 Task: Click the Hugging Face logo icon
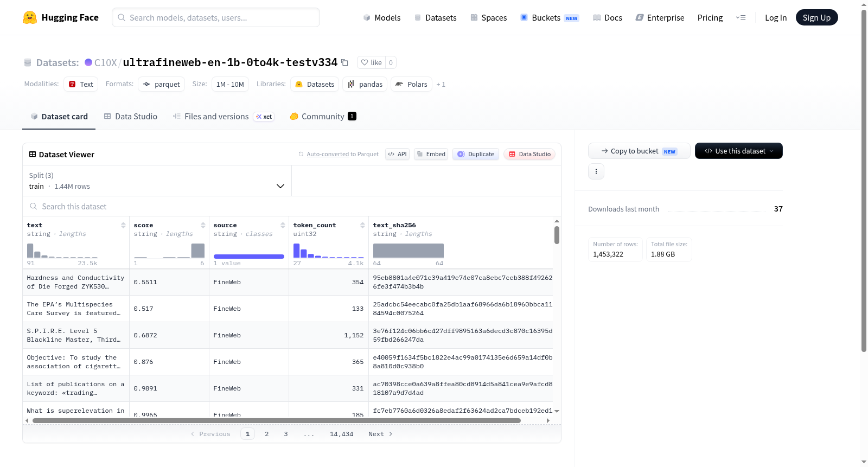tap(30, 17)
